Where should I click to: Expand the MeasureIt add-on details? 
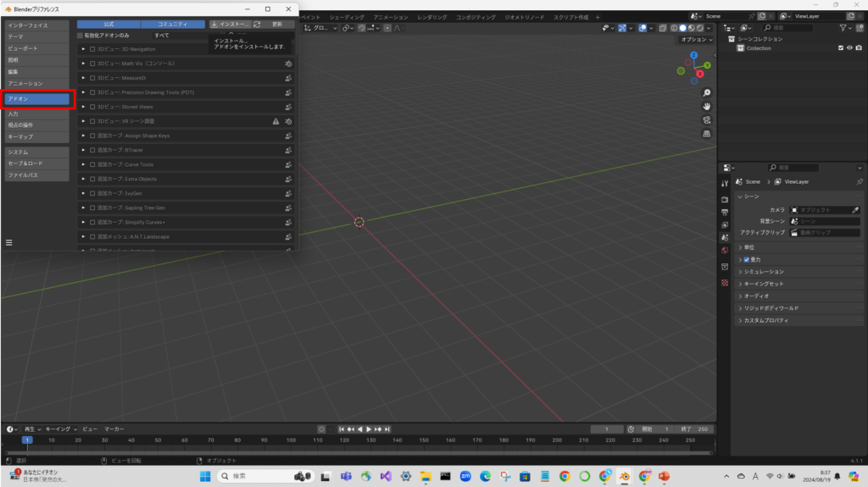(x=84, y=78)
